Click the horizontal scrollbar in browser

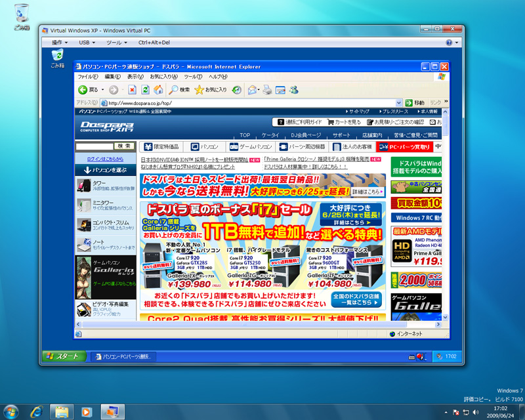[262, 325]
